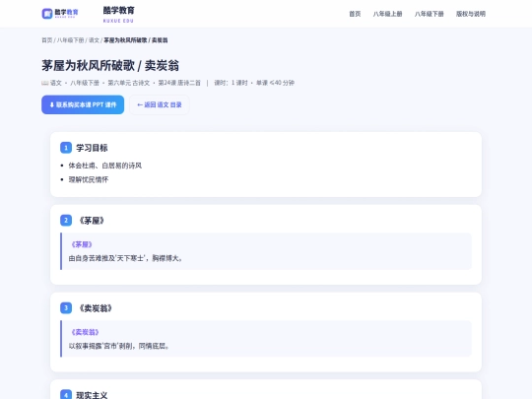The width and height of the screenshot is (532, 399).
Task: Click the 八年级下册 breadcrumb link
Action: point(70,40)
